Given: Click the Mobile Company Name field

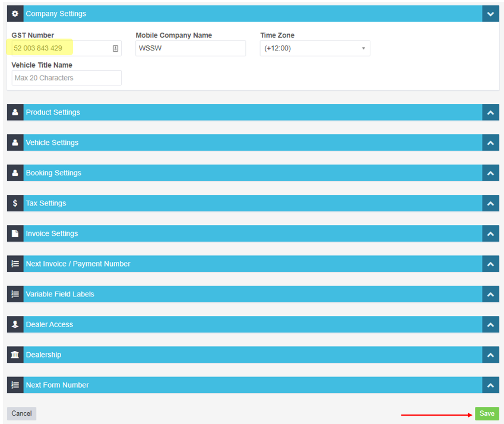Looking at the screenshot, I should pos(190,49).
